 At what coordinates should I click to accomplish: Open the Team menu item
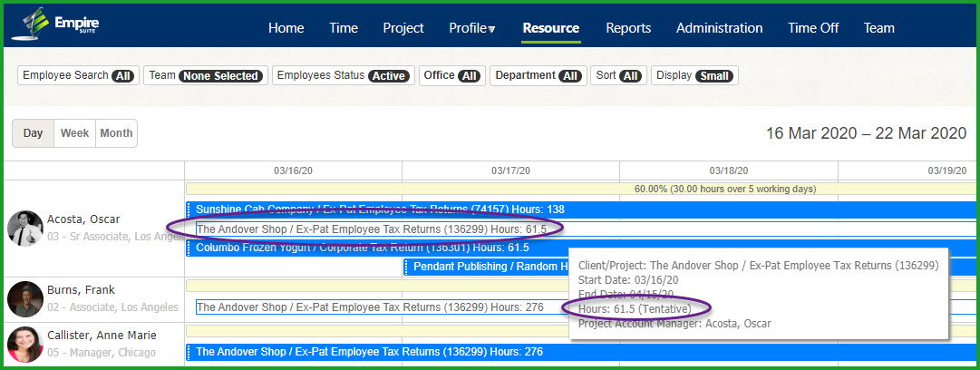coord(878,28)
